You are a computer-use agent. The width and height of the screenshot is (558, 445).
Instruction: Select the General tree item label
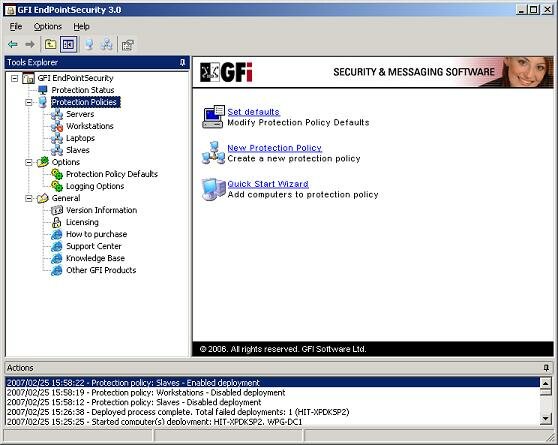coord(66,198)
